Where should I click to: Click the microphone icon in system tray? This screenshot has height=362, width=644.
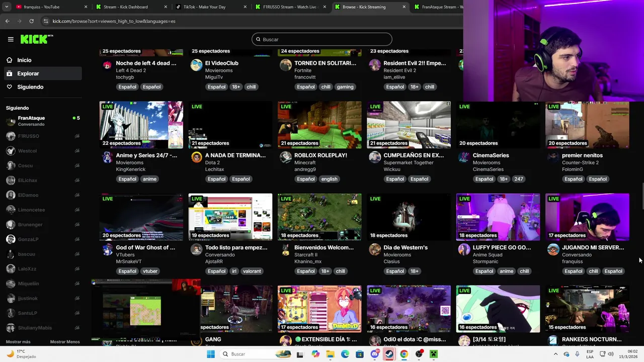(577, 354)
